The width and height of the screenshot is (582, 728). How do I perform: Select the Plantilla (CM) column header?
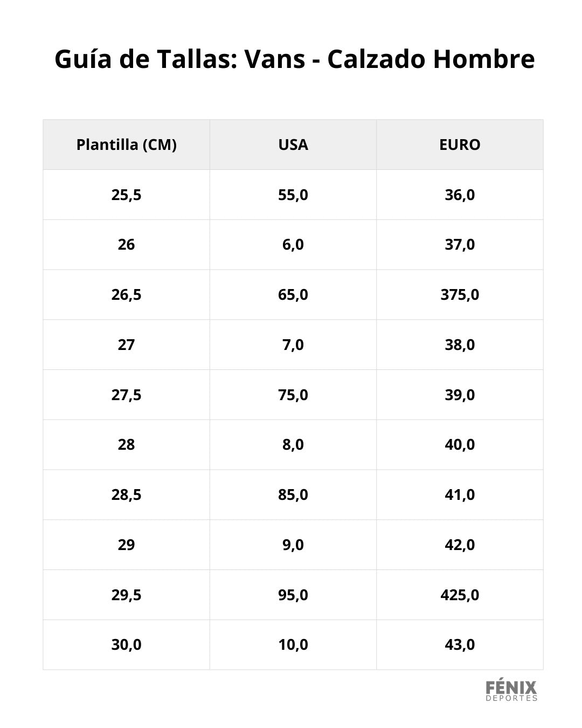pos(127,145)
